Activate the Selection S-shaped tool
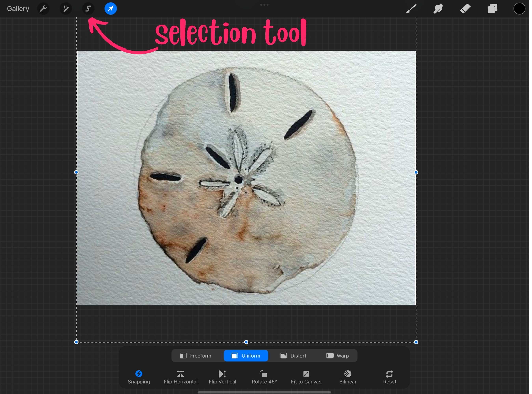The width and height of the screenshot is (532, 394). (88, 9)
